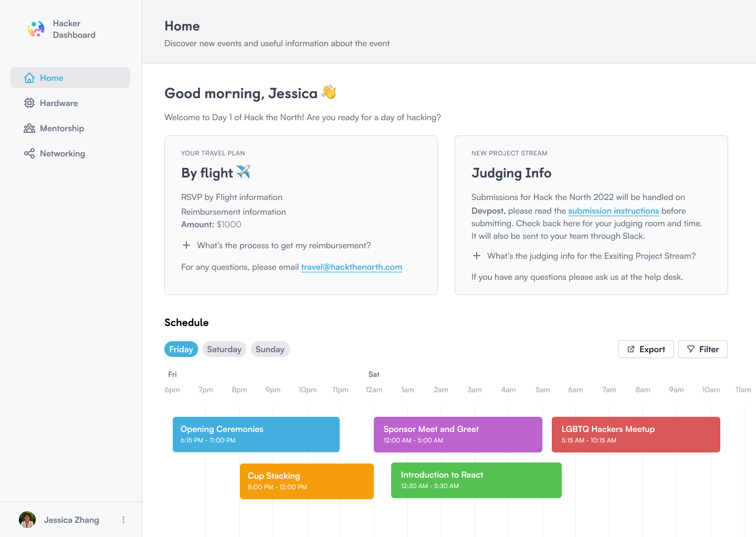Click the external-link icon in the Export button
Viewport: 756px width, 537px height.
[631, 349]
